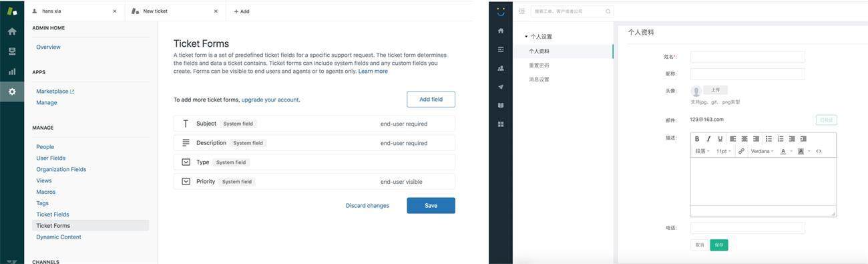Insert bulleted list in editor
Viewport: 868px width, 264px height.
(x=769, y=139)
